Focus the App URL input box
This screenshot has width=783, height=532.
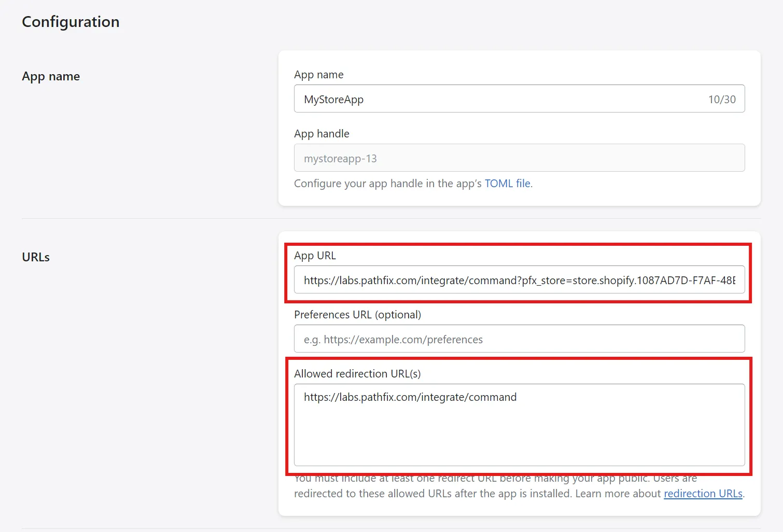point(519,279)
